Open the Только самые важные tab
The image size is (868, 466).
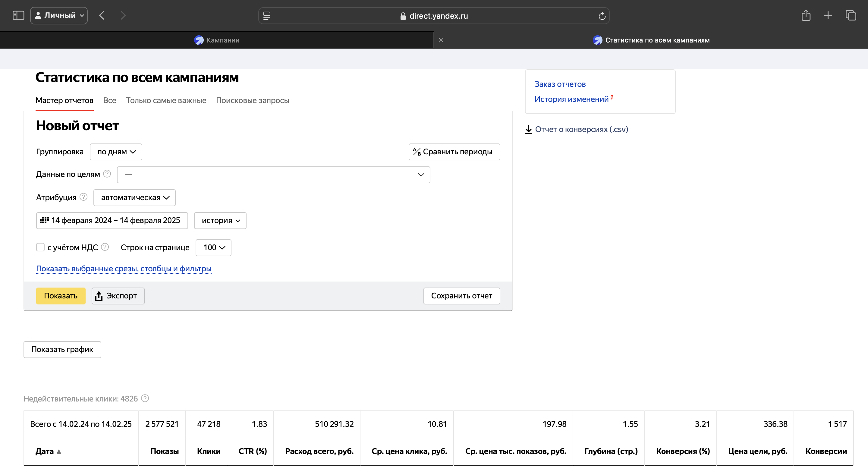(x=166, y=100)
